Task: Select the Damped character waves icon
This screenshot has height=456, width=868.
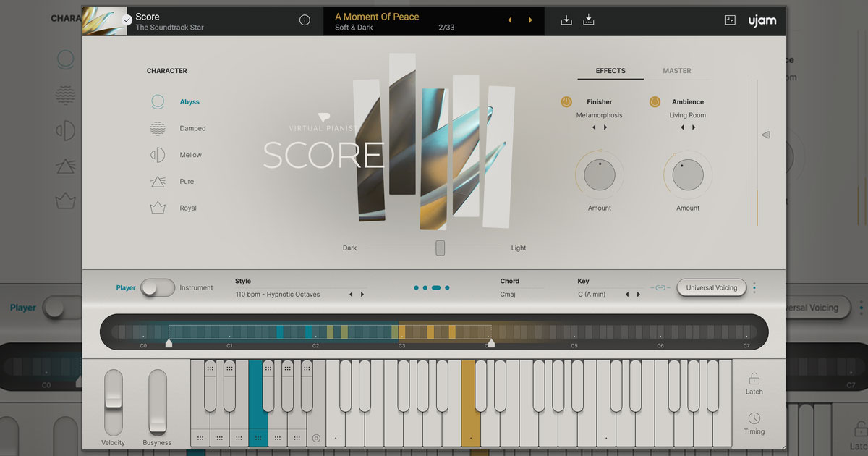Action: tap(158, 129)
